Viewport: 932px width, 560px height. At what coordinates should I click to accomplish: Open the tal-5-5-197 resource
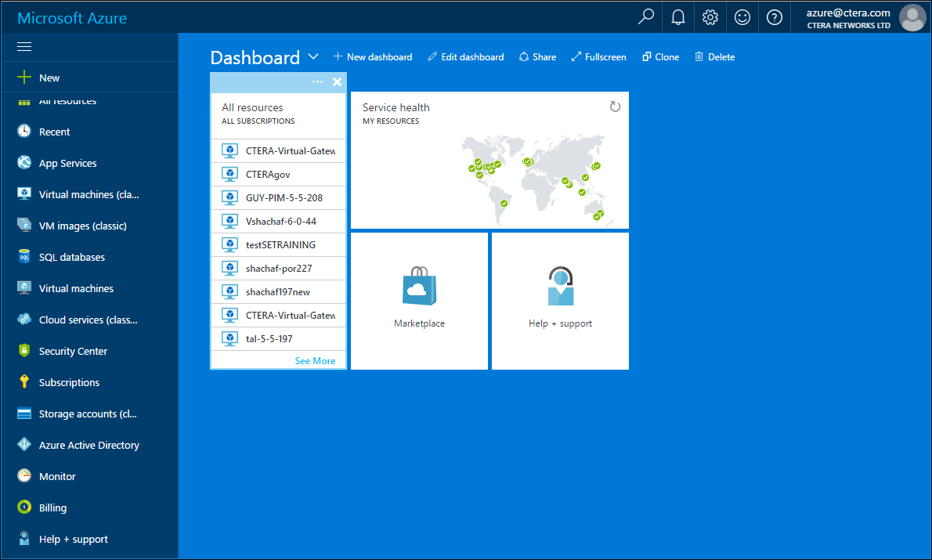point(278,339)
